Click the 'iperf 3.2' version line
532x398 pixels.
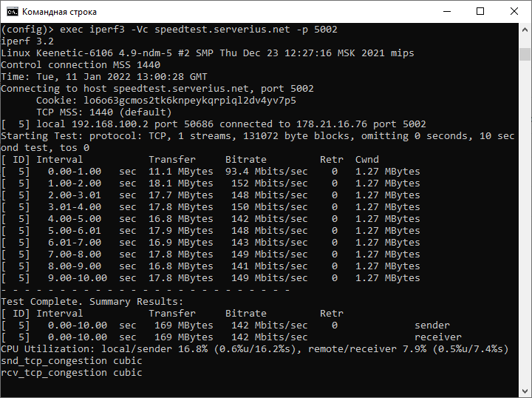point(27,41)
